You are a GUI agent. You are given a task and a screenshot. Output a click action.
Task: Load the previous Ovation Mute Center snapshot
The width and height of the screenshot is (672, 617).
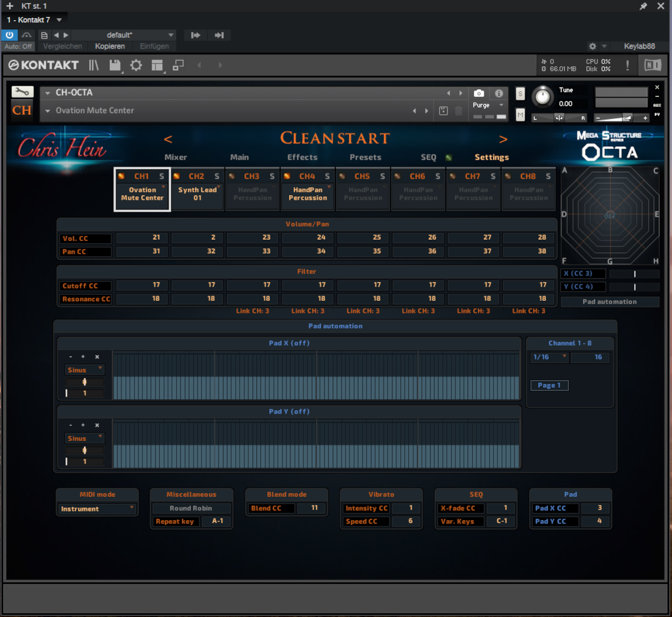[414, 111]
